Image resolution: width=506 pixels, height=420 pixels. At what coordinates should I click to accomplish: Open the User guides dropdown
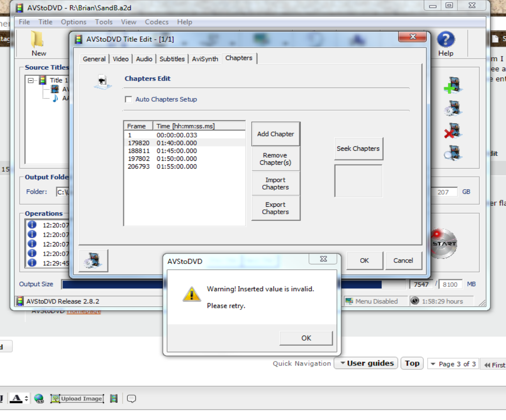366,363
